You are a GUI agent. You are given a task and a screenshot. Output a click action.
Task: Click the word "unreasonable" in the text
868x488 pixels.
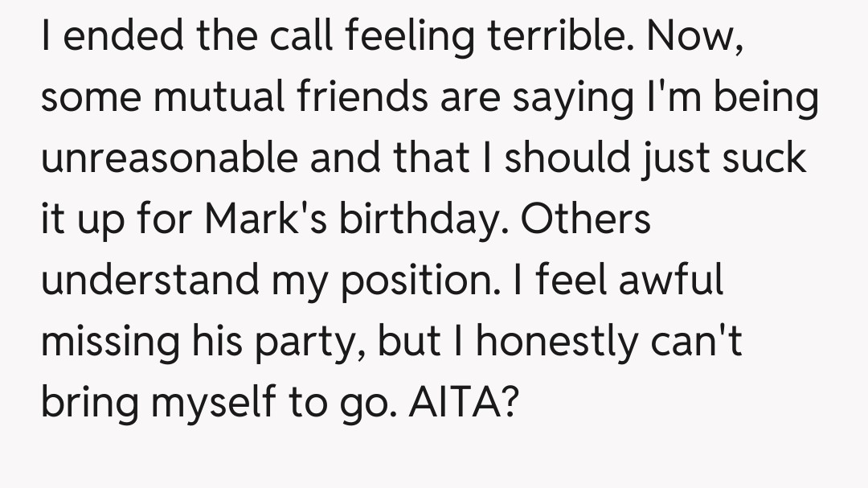[x=168, y=157]
